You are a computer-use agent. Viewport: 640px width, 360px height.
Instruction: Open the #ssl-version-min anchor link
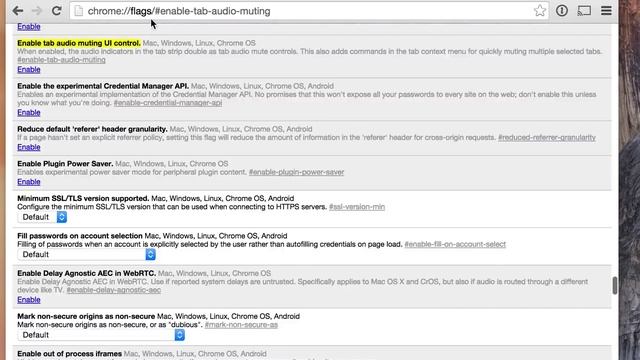(x=357, y=207)
